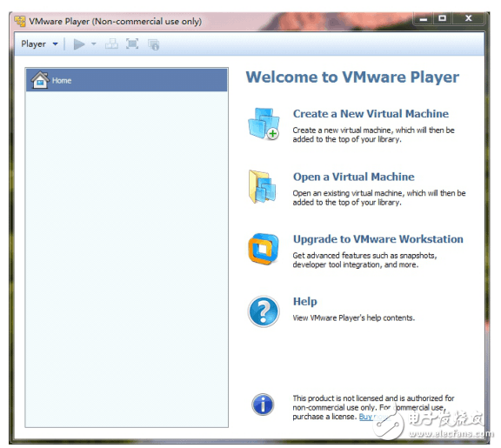
Task: Click the VMware Player title bar icon
Action: (20, 21)
